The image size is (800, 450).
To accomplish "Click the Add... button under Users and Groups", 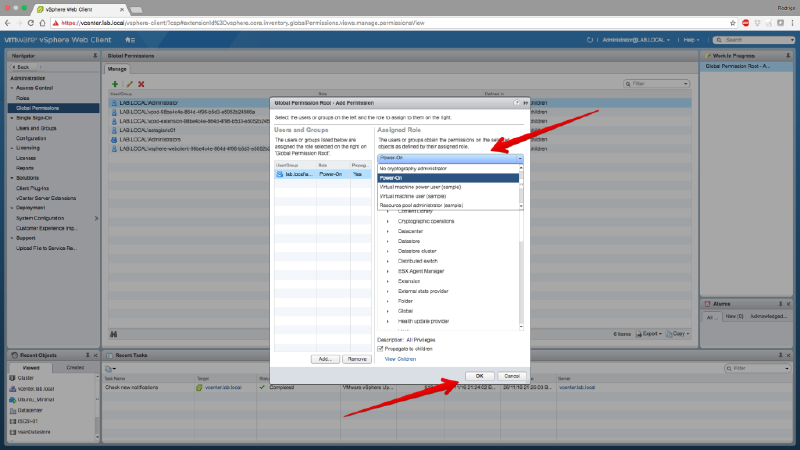I will point(323,358).
